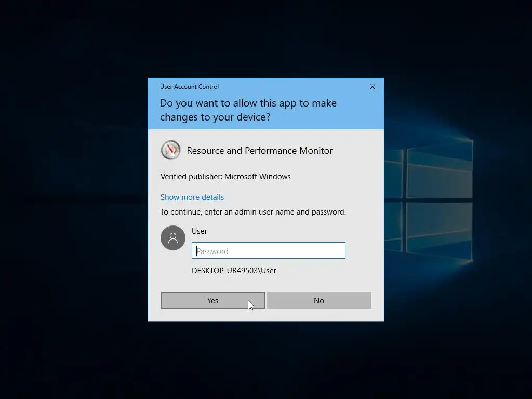
Task: Click the heading asking to allow app changes
Action: (248, 110)
